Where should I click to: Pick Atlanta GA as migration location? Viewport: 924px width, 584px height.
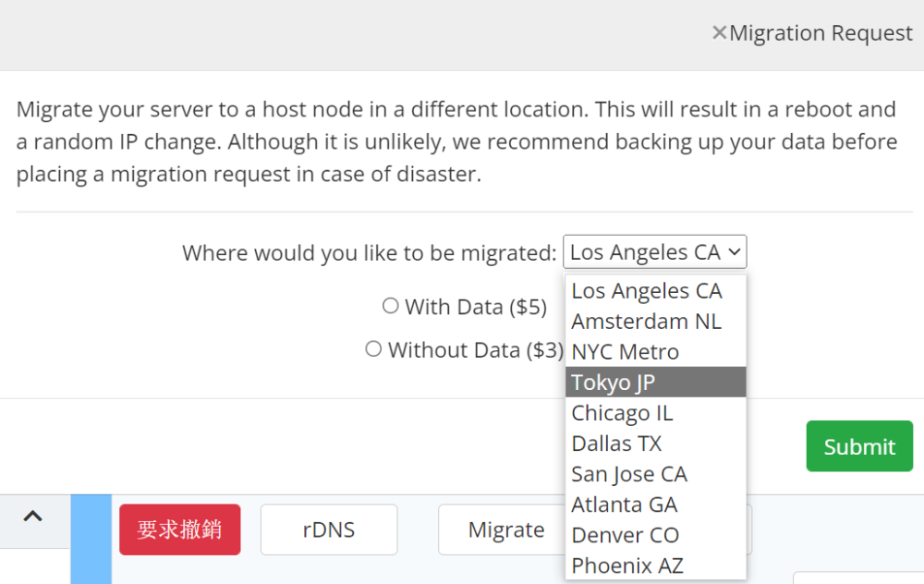point(655,505)
